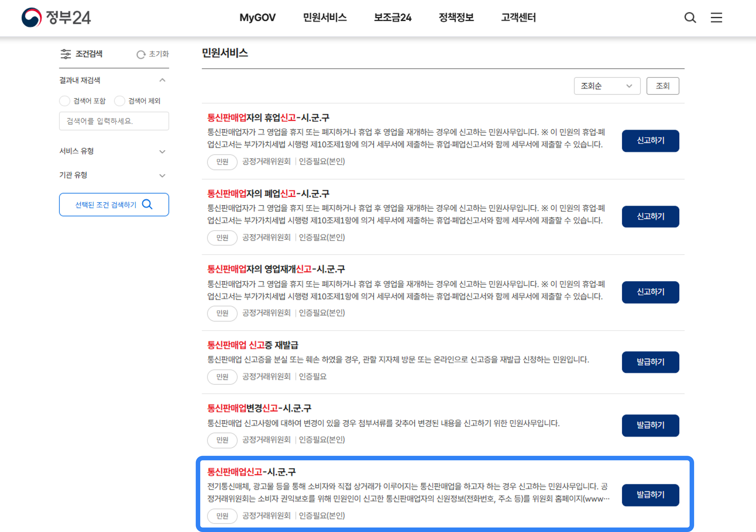Open the 조회순 sort dropdown
Viewport: 756px width, 532px height.
click(x=607, y=86)
